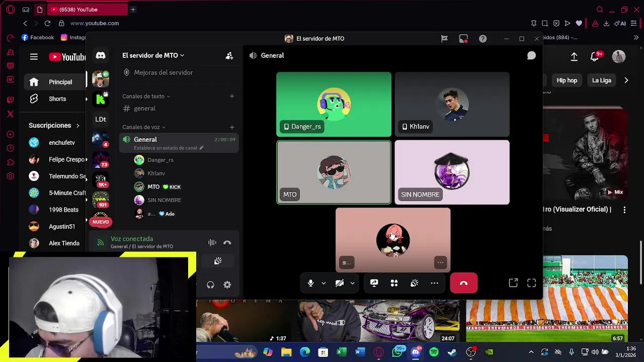Open Discord user settings gear
The width and height of the screenshot is (644, 362).
tap(227, 285)
